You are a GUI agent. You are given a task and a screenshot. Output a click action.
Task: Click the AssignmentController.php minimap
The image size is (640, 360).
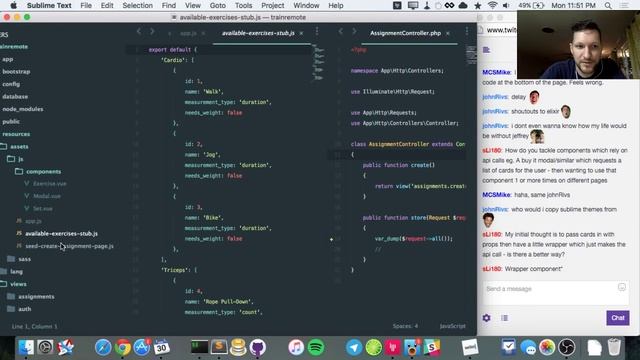(471, 55)
